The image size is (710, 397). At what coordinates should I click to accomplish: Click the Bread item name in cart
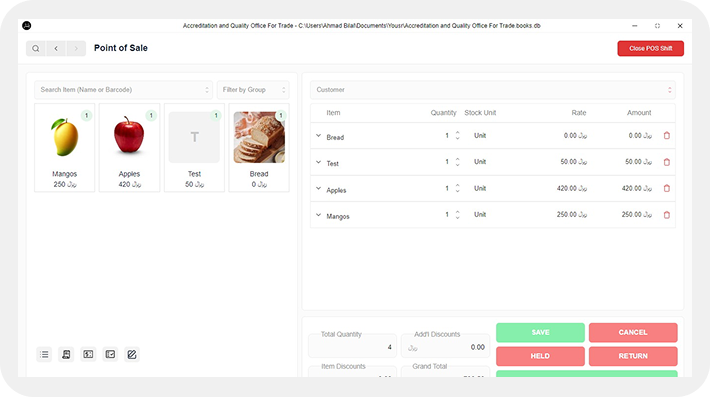click(335, 137)
